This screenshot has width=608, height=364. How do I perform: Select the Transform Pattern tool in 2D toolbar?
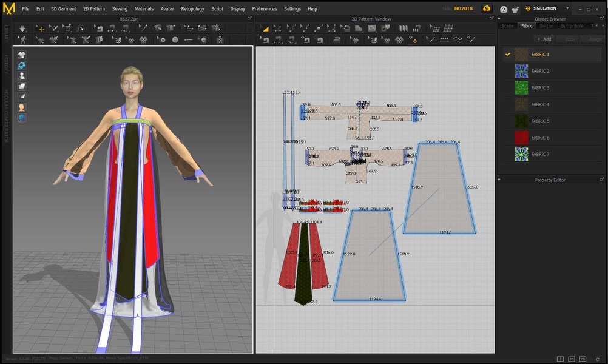[265, 29]
